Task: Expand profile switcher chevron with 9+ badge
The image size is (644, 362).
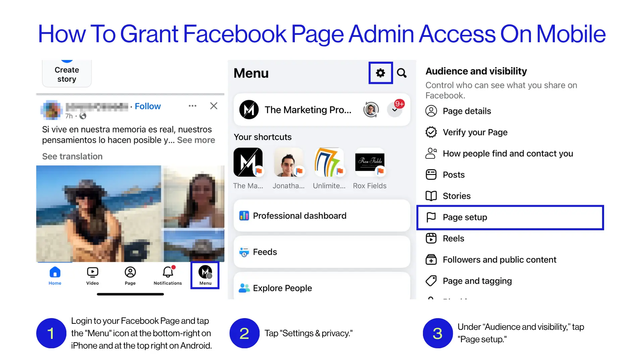Action: [395, 110]
